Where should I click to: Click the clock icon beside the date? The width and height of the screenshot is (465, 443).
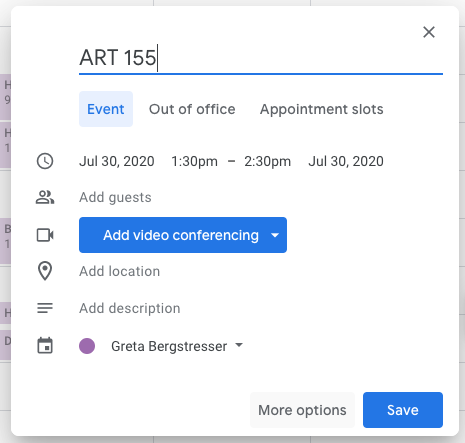coord(45,161)
